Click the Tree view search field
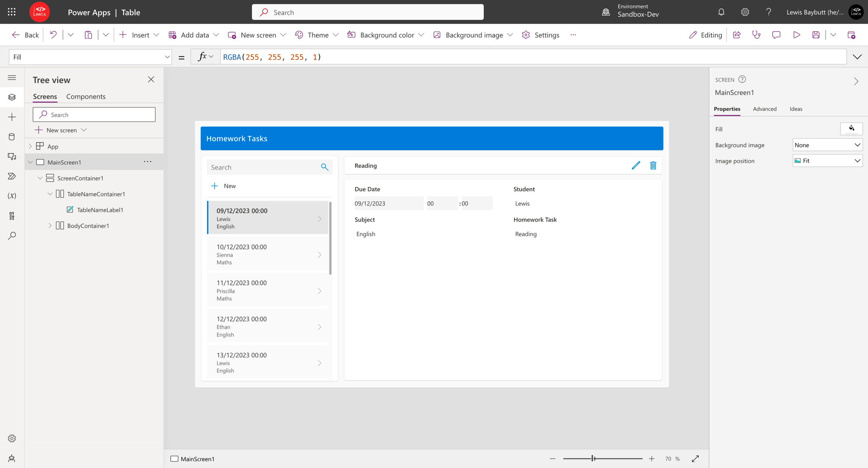 click(x=94, y=115)
